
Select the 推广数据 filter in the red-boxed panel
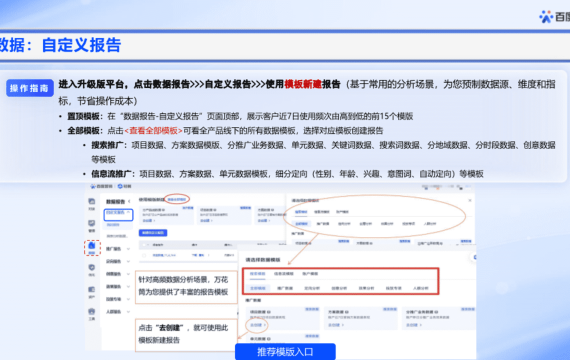[x=285, y=288]
